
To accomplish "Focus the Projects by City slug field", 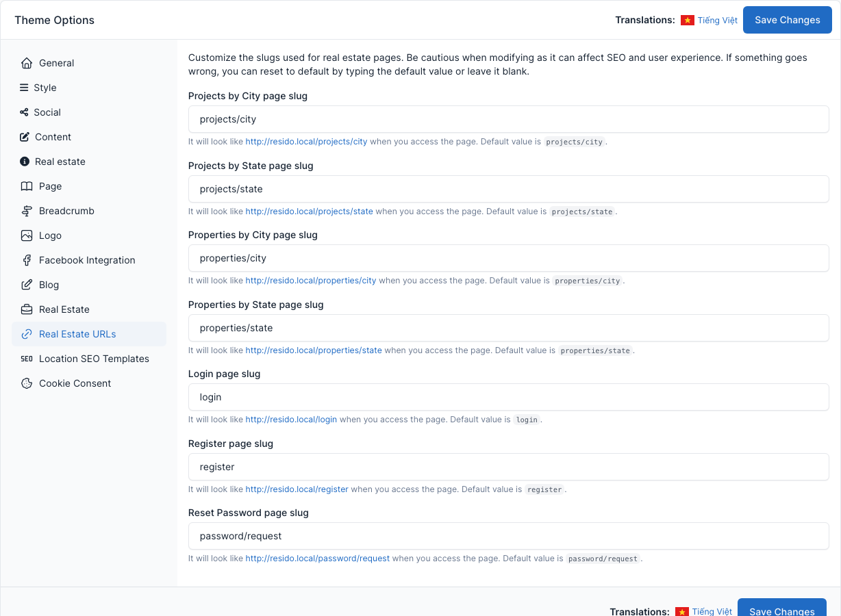I will [x=509, y=119].
